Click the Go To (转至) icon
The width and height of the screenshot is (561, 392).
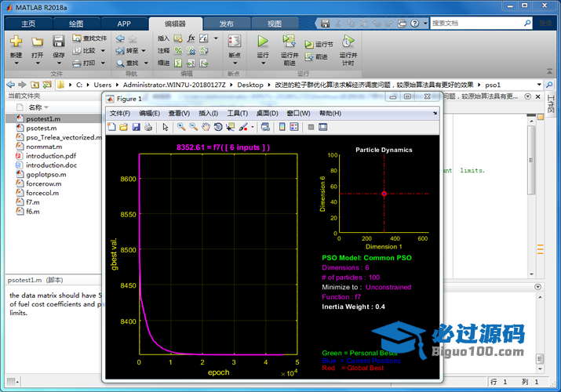(120, 51)
